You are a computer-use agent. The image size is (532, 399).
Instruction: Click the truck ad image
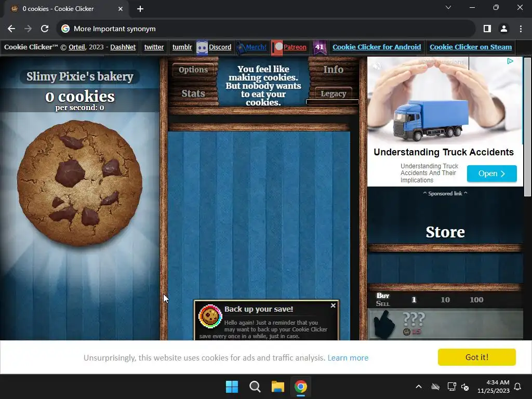pyautogui.click(x=445, y=100)
